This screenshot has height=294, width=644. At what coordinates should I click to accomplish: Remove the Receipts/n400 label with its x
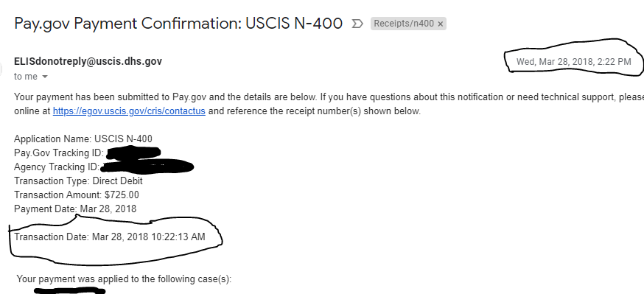[x=441, y=24]
